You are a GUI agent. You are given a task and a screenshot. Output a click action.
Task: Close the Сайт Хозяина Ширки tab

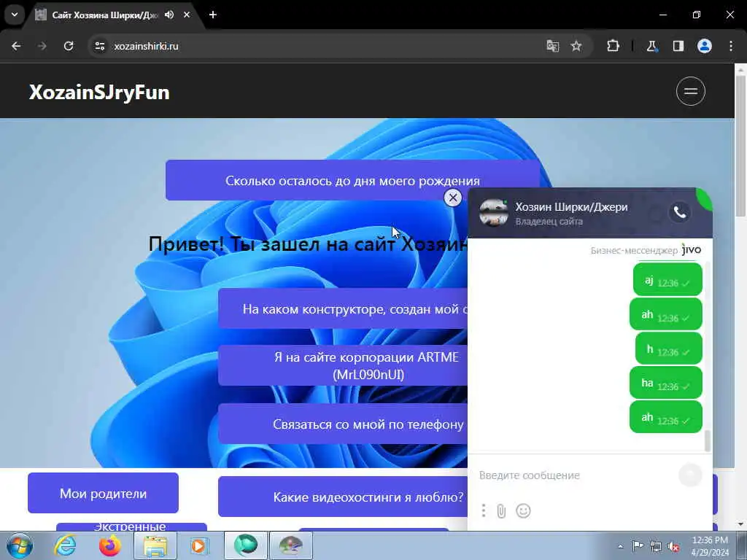click(187, 15)
